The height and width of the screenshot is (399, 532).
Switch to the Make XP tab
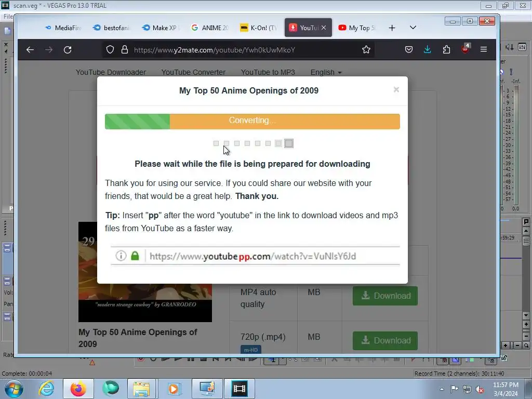161,28
